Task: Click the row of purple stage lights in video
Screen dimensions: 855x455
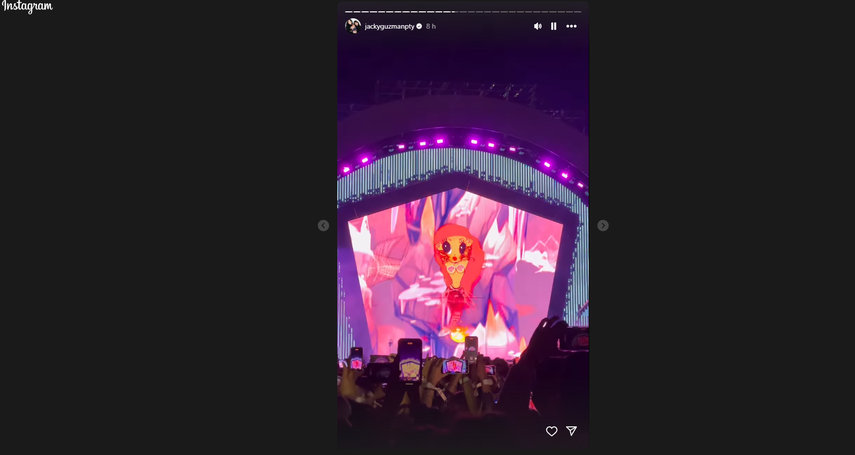Action: pos(463,153)
